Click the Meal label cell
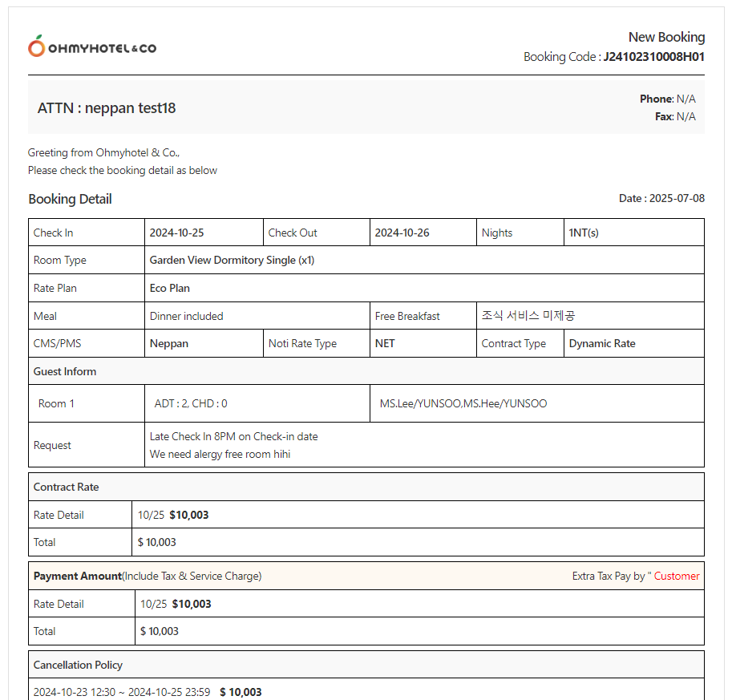Viewport: 732px width, 700px height. tap(87, 316)
